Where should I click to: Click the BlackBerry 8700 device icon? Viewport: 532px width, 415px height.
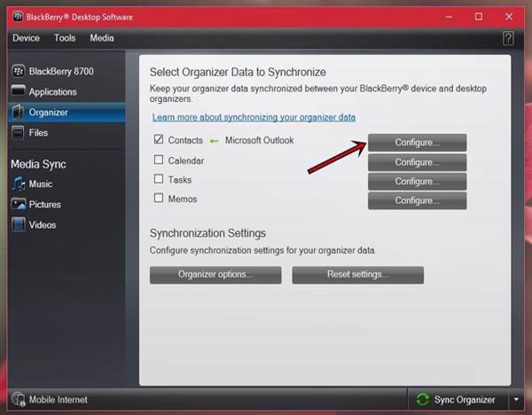point(19,71)
